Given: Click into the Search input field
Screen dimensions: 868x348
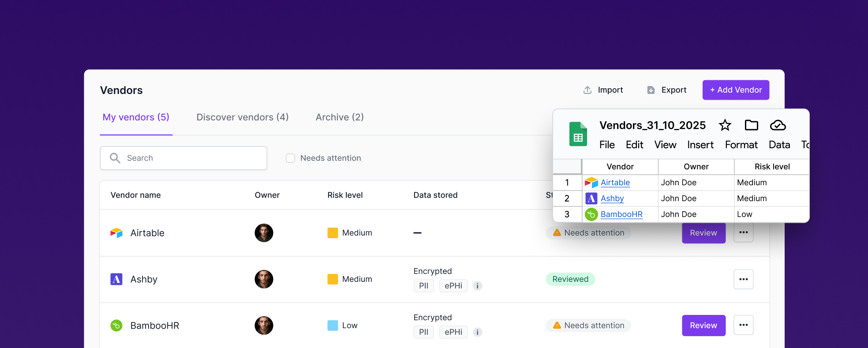Looking at the screenshot, I should (183, 158).
